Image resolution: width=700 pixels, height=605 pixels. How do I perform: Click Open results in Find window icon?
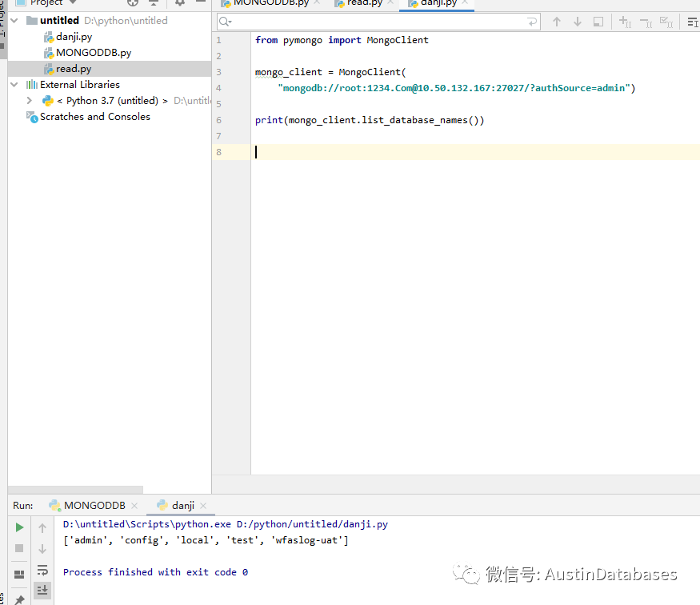598,22
